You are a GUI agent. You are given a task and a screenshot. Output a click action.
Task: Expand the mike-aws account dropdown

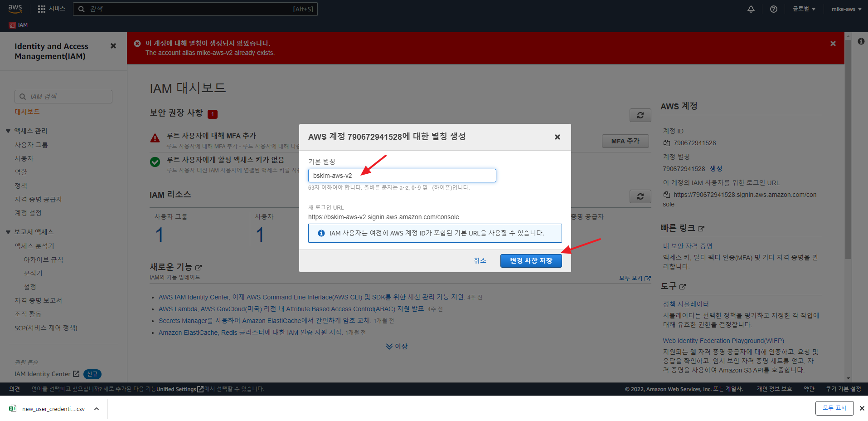[x=846, y=9]
